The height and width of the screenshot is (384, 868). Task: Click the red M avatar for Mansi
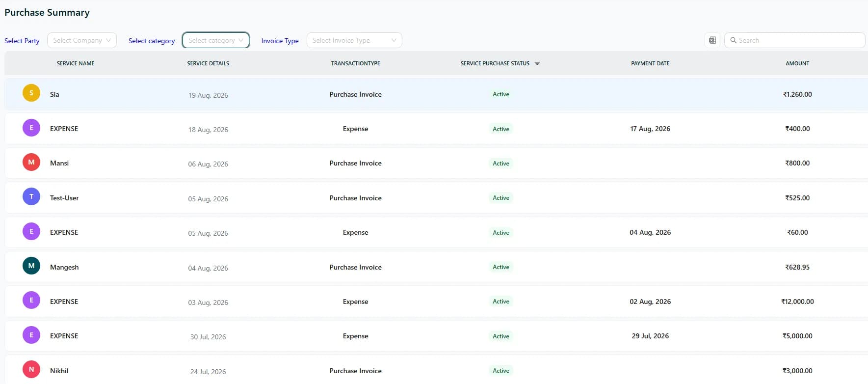[31, 162]
